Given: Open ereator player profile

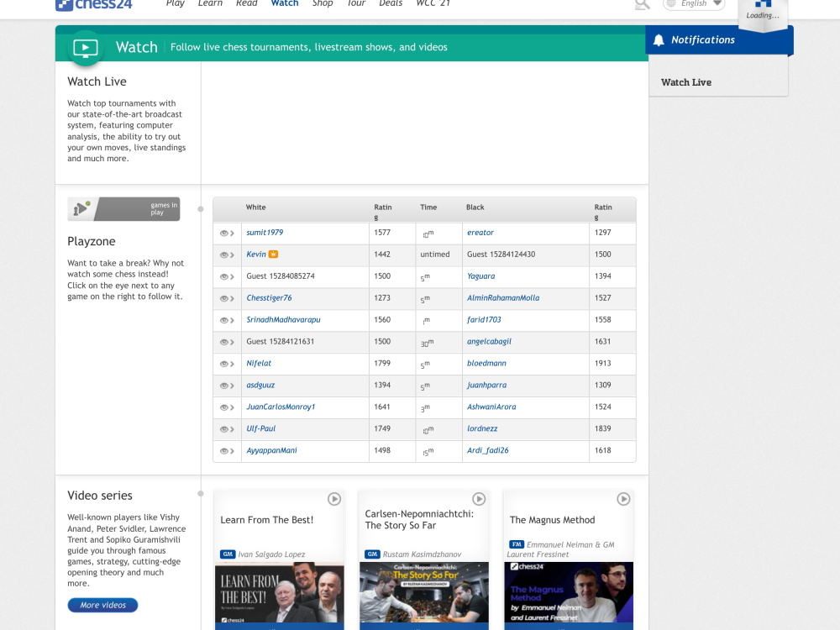Looking at the screenshot, I should [480, 233].
